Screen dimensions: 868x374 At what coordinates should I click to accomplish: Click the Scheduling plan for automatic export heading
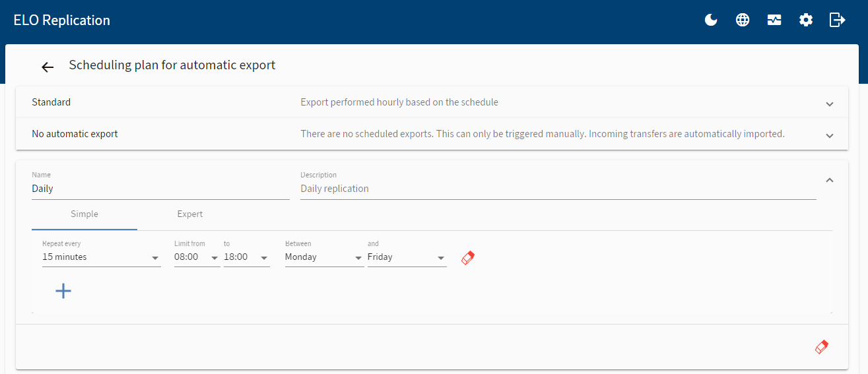pos(172,65)
